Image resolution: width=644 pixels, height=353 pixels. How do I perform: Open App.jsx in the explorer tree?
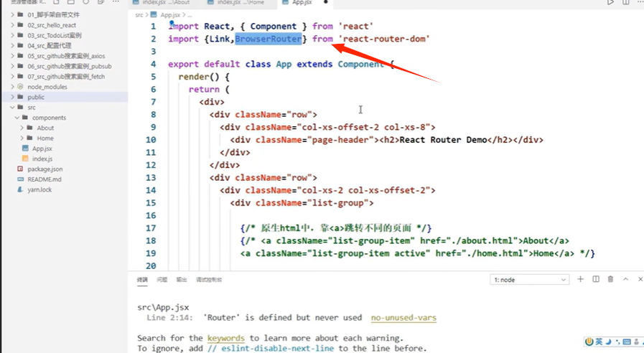42,149
